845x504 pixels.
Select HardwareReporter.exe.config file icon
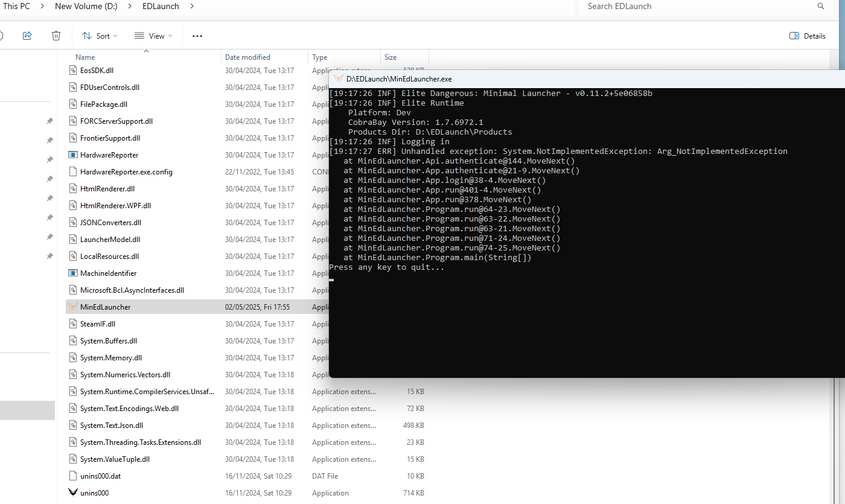click(73, 172)
